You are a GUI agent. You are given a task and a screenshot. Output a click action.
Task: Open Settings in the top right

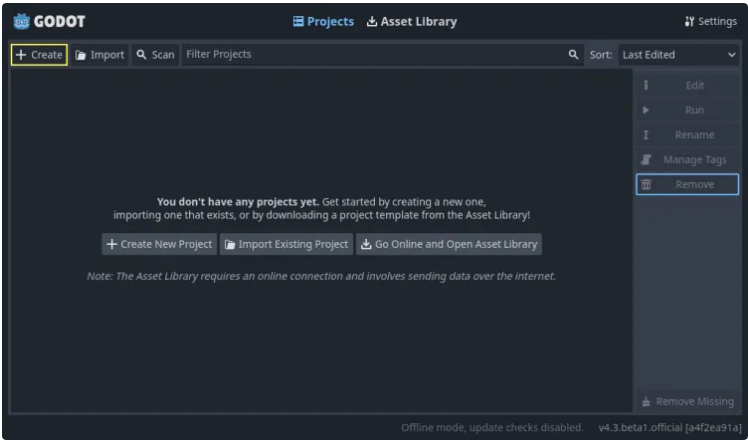(711, 21)
